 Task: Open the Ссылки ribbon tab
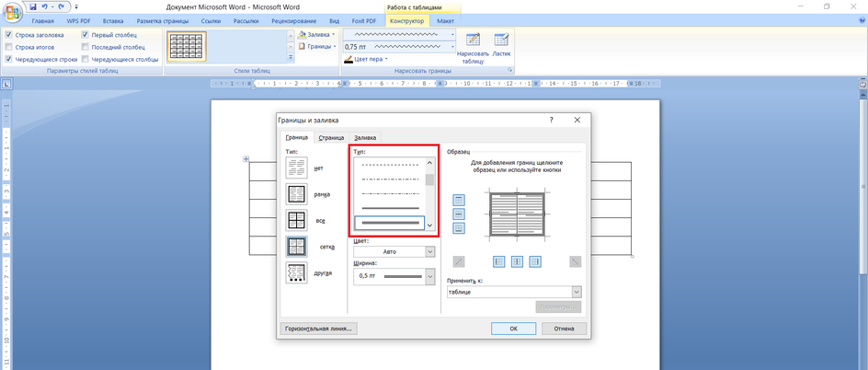coord(211,21)
